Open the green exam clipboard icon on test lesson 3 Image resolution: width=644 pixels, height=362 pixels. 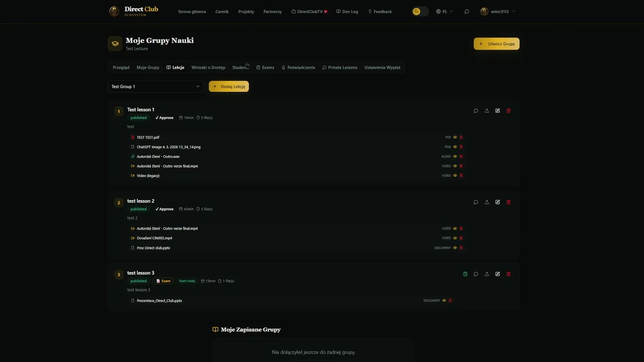(465, 274)
